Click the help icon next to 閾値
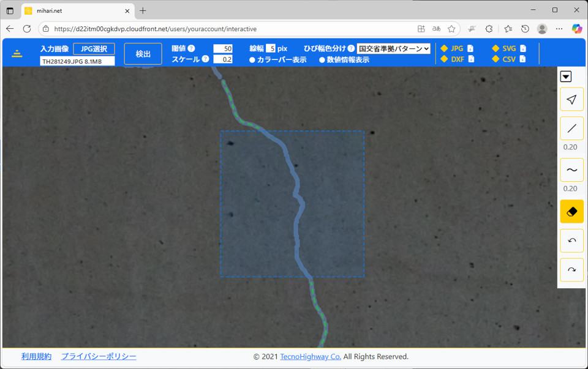The image size is (588, 369). [191, 48]
